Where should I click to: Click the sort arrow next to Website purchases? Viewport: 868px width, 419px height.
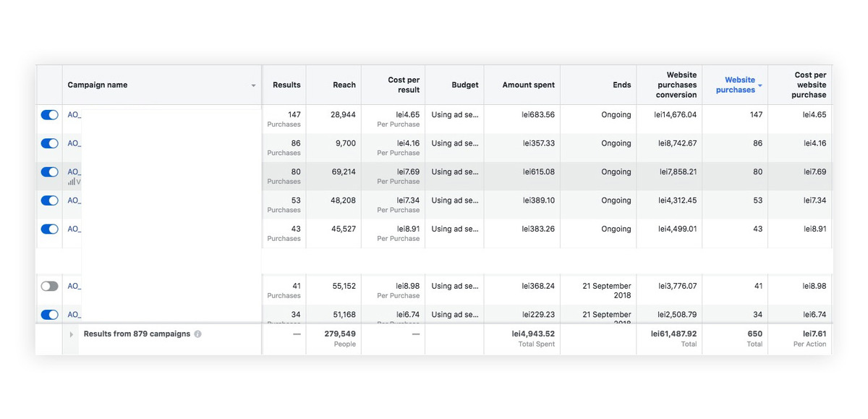coord(760,86)
